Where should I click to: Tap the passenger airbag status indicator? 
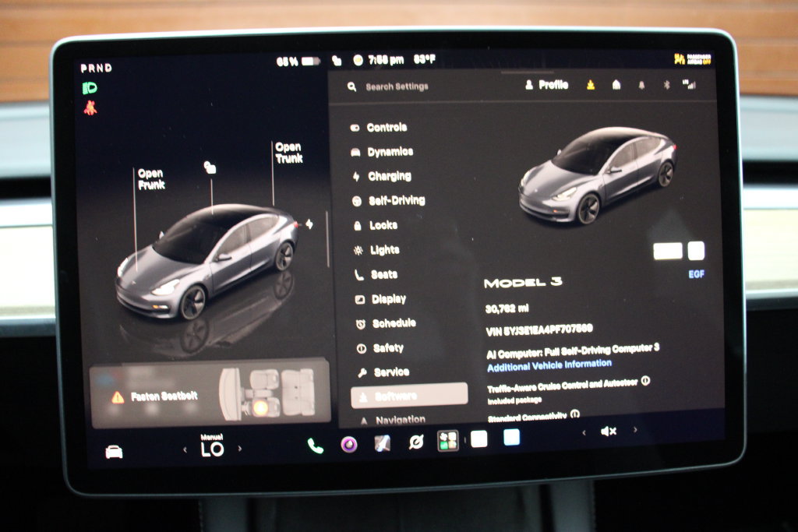pos(692,59)
